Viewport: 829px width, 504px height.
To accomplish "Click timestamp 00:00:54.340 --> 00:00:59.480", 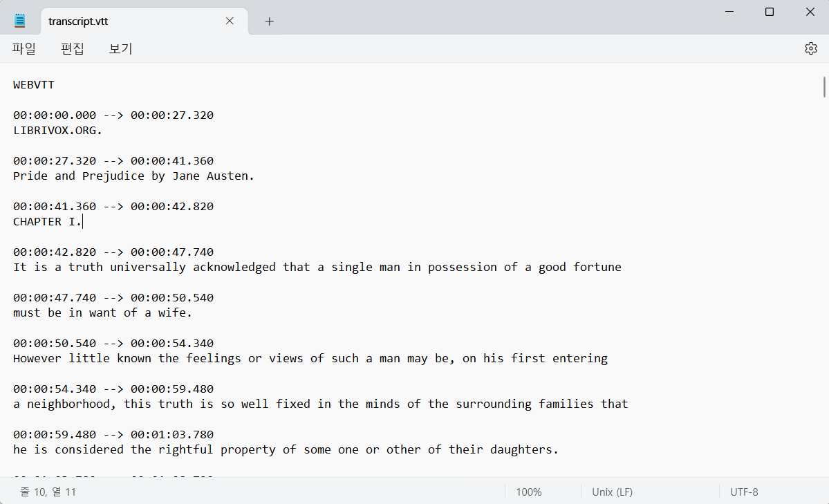I will click(113, 389).
